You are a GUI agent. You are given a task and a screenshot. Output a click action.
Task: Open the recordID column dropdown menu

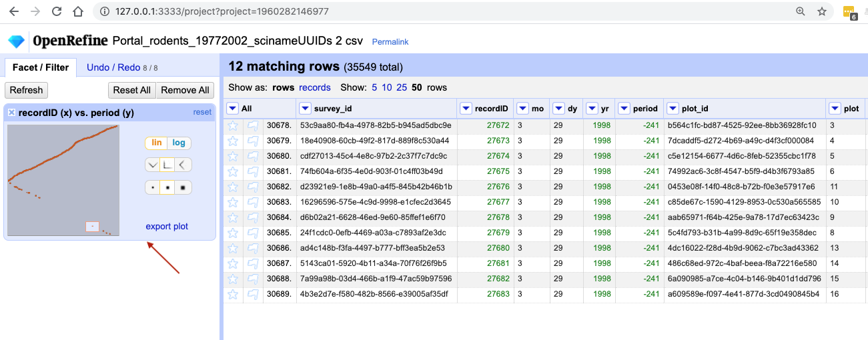[x=465, y=109]
